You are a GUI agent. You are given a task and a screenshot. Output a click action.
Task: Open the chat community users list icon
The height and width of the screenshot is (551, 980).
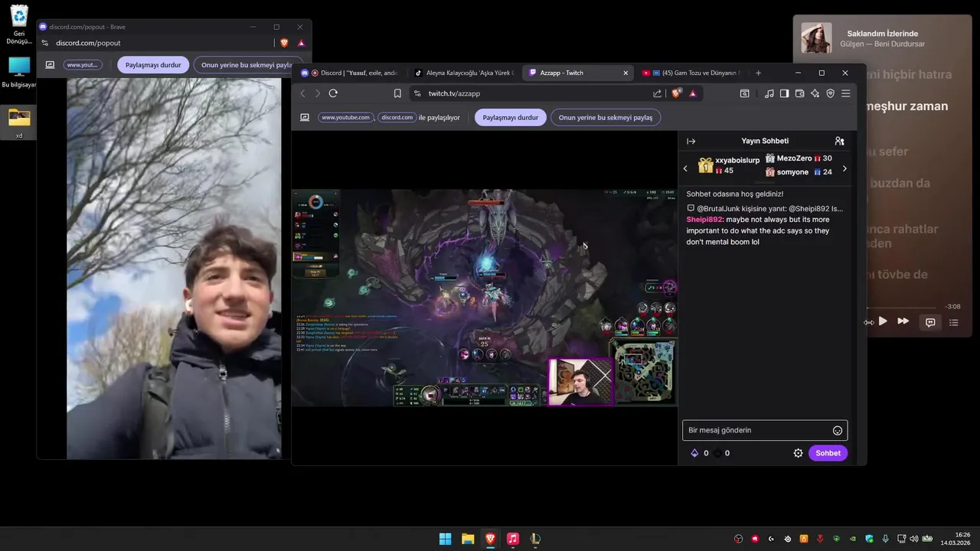[839, 141]
